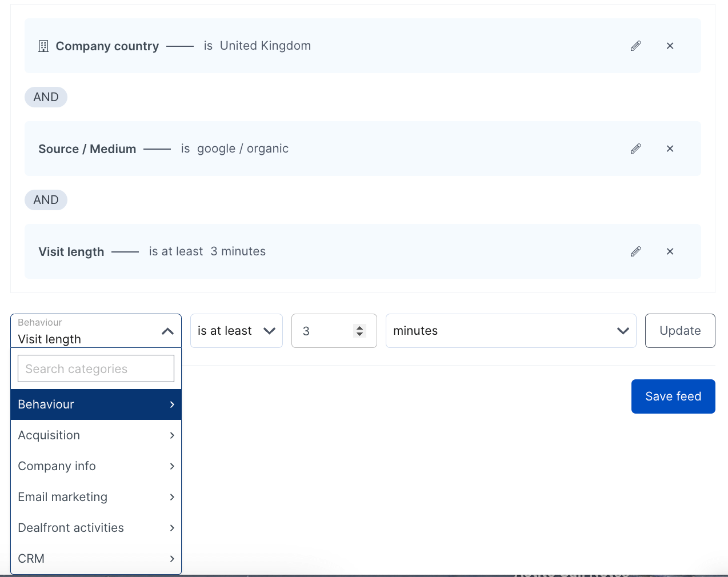The image size is (728, 577).
Task: Click the first AND connector pill
Action: 46,97
